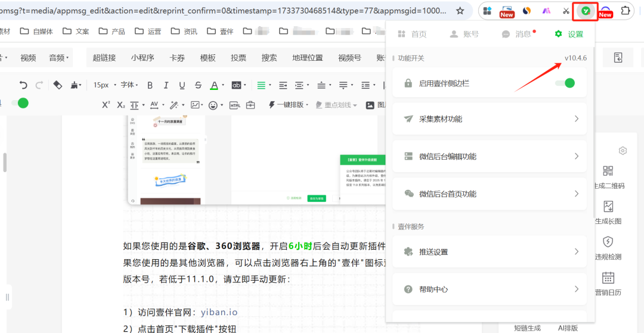Click the toolbox briefcase icon

(x=250, y=105)
